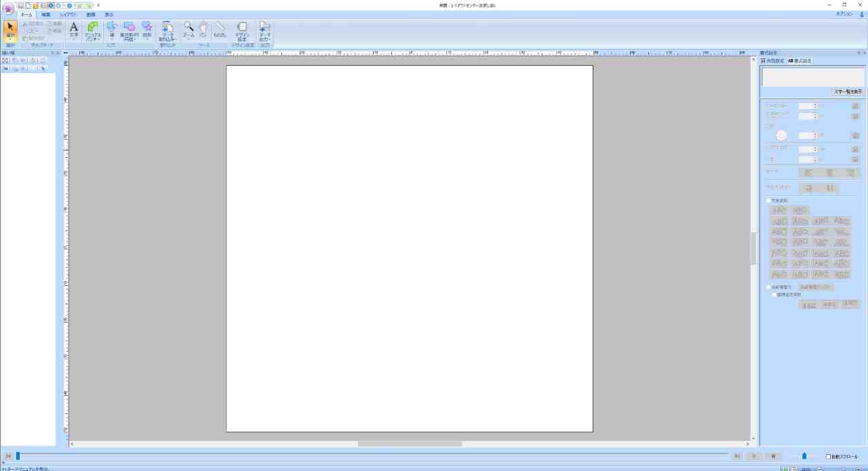Click the simulator speed slider handle
The width and height of the screenshot is (868, 471).
pos(804,456)
